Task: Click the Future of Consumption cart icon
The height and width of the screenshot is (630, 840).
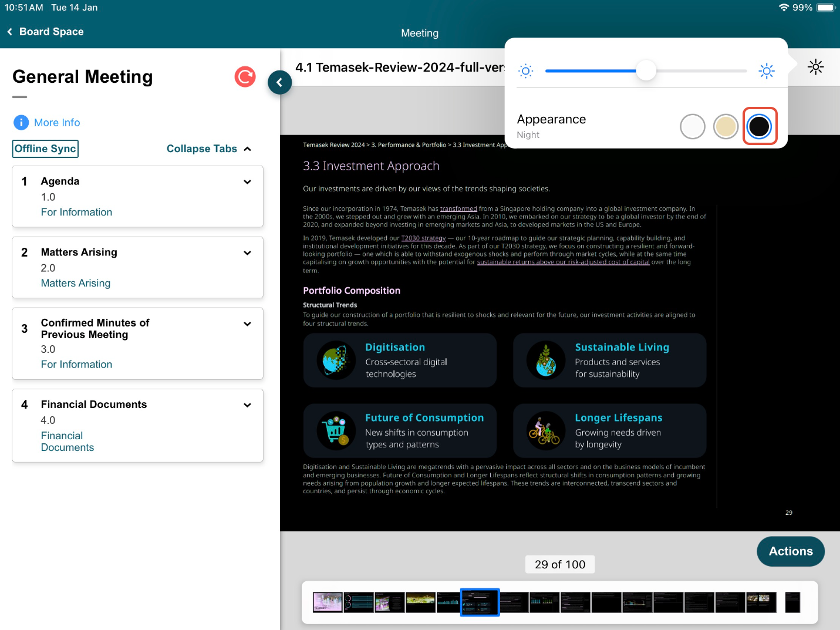Action: click(x=336, y=430)
